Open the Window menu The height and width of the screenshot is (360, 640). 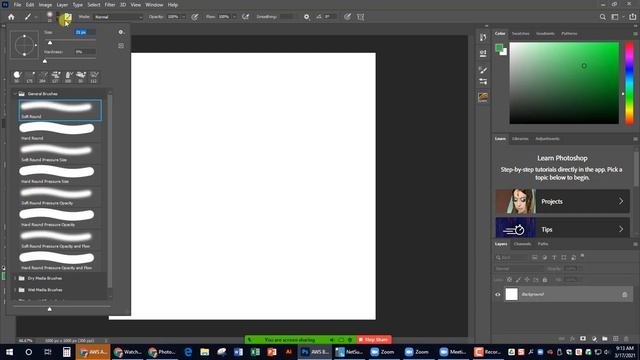[x=154, y=5]
